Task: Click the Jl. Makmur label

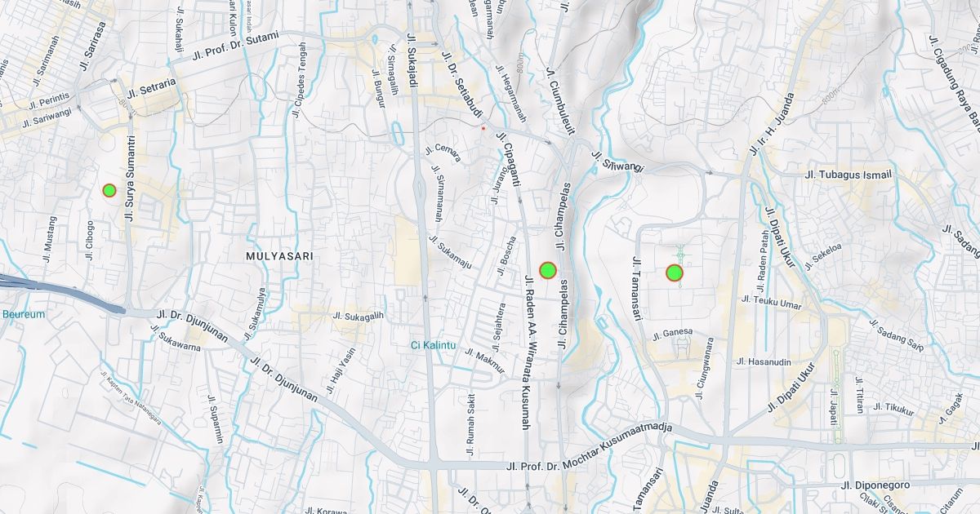Action: [x=485, y=361]
